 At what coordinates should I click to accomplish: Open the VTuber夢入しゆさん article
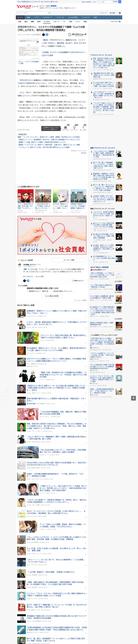pos(57,464)
